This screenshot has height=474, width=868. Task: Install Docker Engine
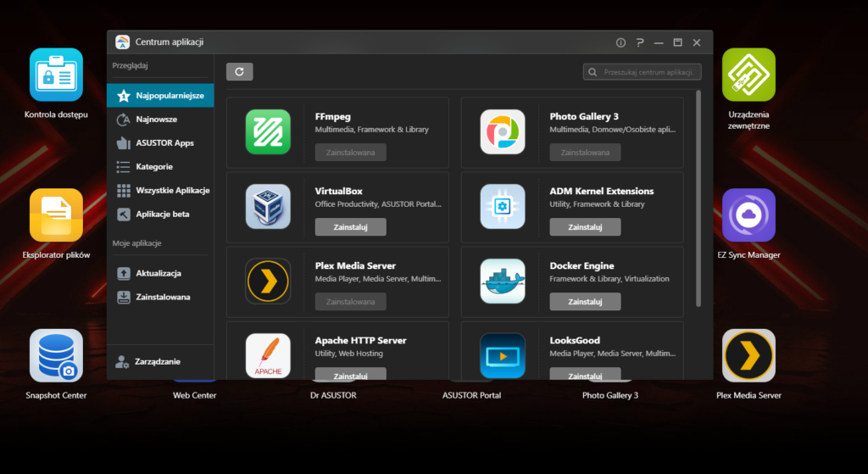click(x=585, y=302)
